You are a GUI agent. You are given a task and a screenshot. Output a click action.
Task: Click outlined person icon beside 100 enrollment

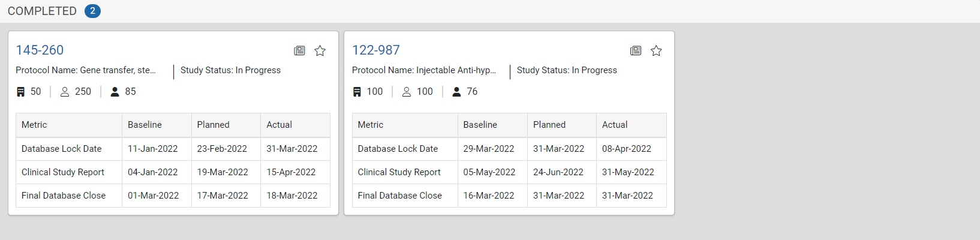[407, 92]
